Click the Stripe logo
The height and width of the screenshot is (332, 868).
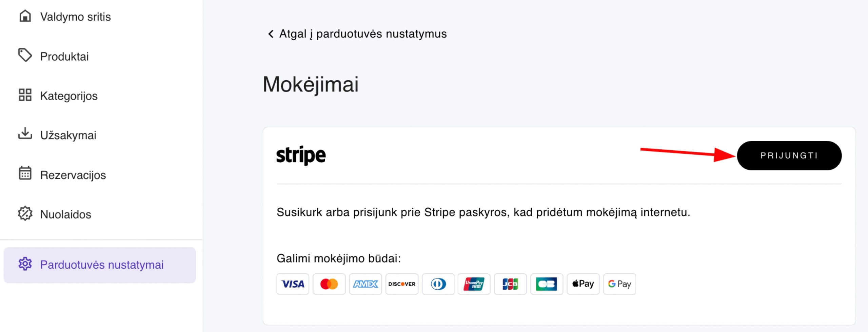coord(301,155)
